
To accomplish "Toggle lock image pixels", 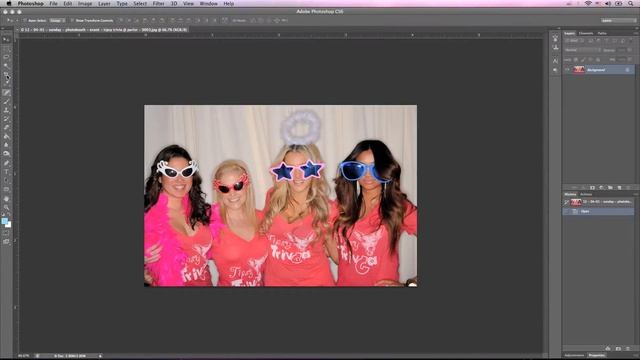I will (x=583, y=60).
